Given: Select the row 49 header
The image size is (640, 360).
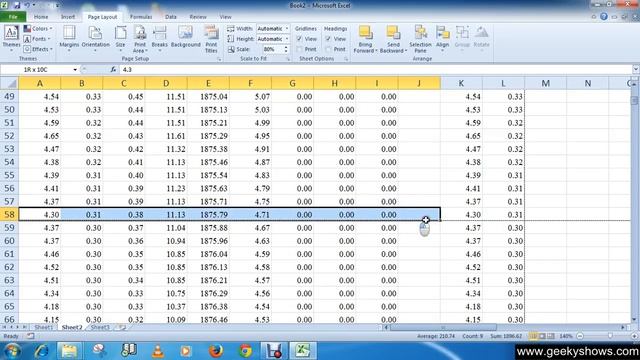Looking at the screenshot, I should 9,96.
